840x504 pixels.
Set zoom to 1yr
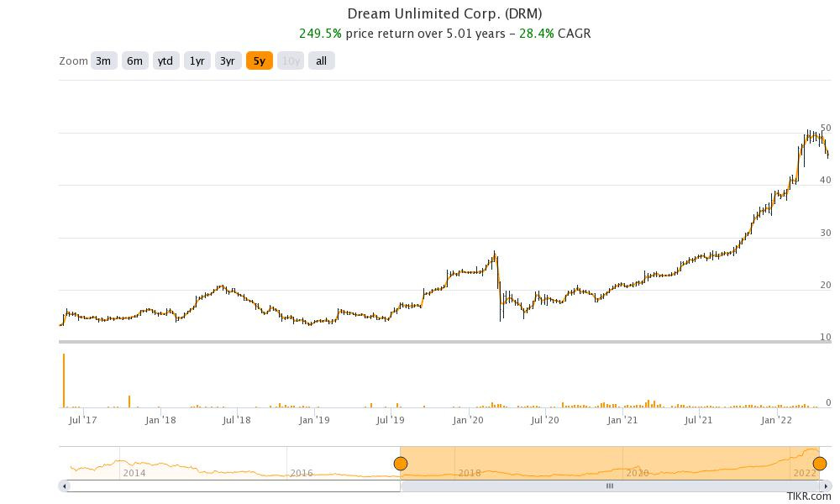point(197,61)
